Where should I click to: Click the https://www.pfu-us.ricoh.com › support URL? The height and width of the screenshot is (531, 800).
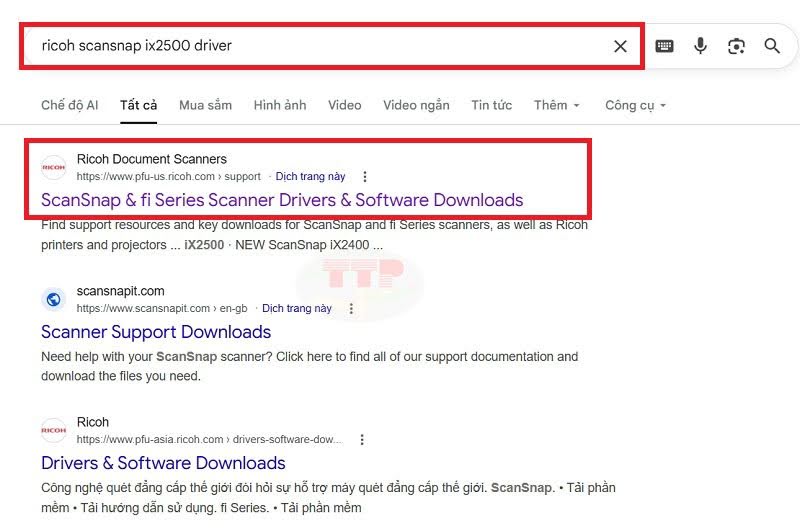[168, 176]
